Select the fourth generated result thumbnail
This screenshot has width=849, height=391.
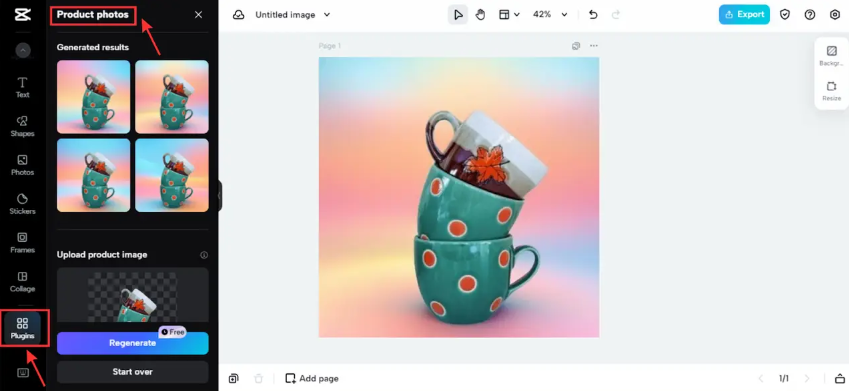172,175
